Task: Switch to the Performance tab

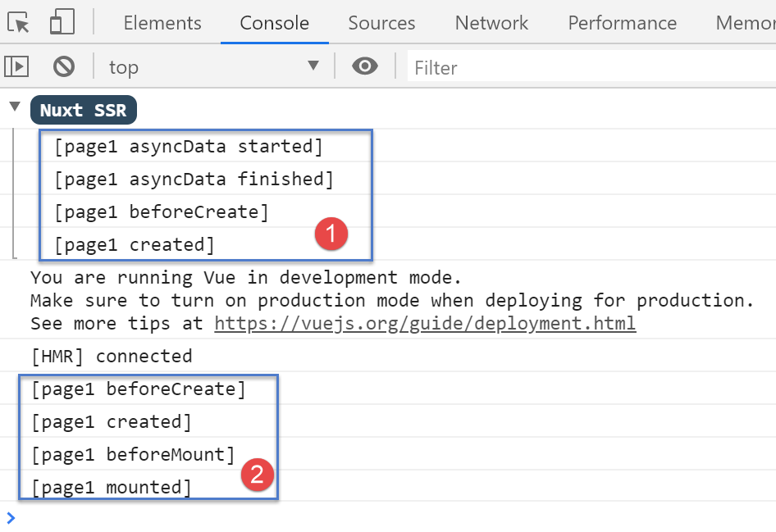Action: pos(622,23)
